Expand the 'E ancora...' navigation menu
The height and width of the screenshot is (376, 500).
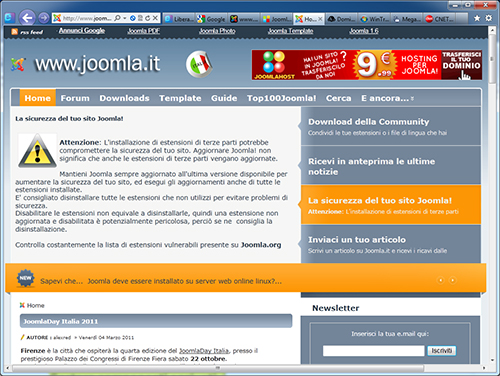[387, 98]
